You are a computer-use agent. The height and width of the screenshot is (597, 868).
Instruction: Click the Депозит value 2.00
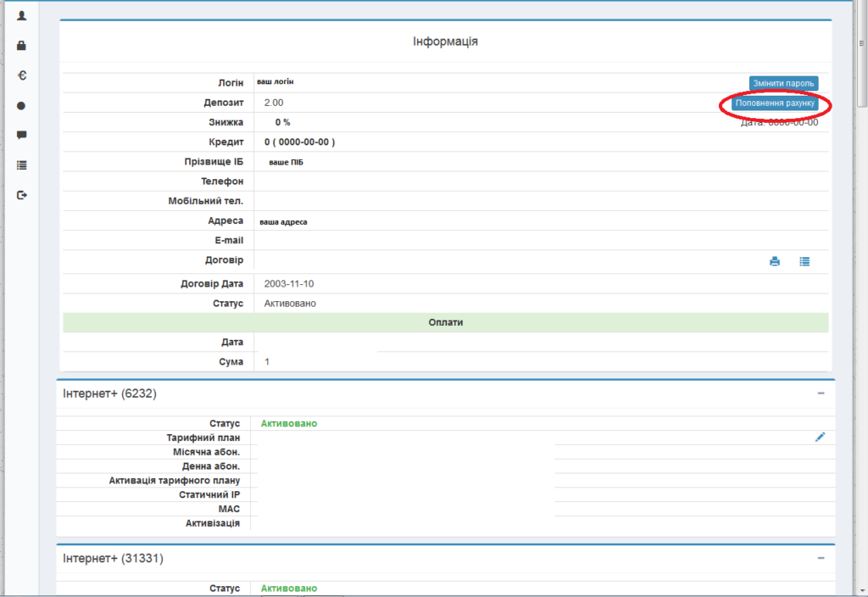pyautogui.click(x=274, y=103)
